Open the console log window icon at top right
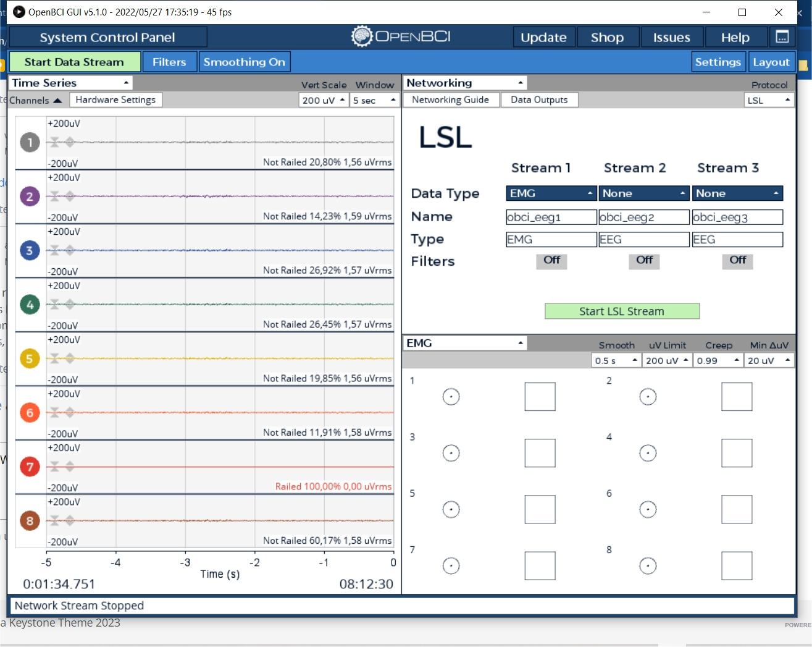This screenshot has height=647, width=812. pyautogui.click(x=782, y=36)
